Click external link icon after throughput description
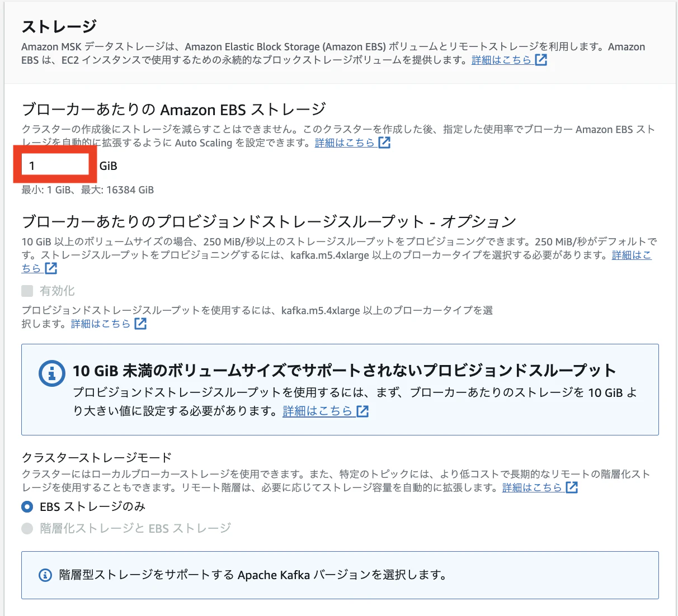 [51, 268]
